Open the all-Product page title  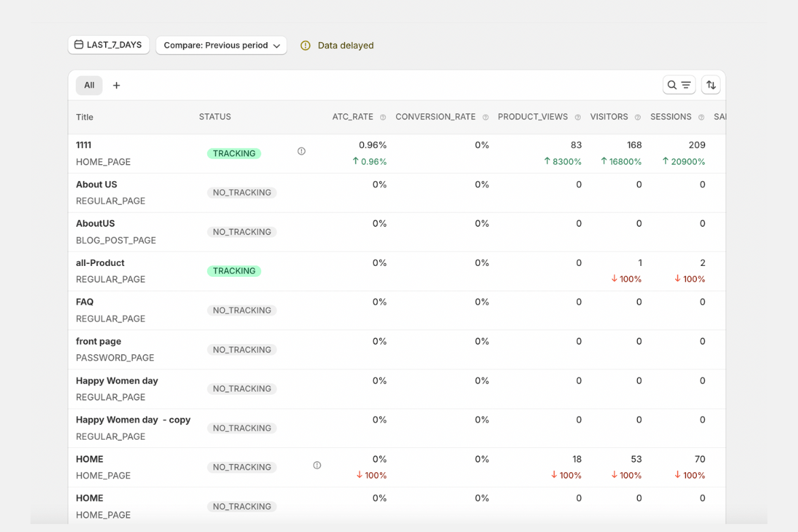click(x=100, y=263)
